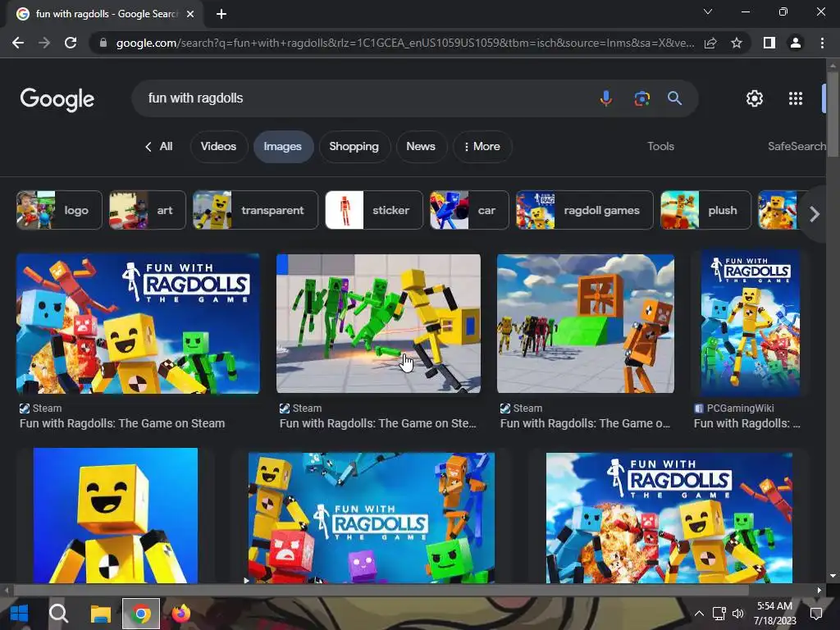The image size is (840, 630).
Task: Open the notification center icon
Action: click(816, 614)
